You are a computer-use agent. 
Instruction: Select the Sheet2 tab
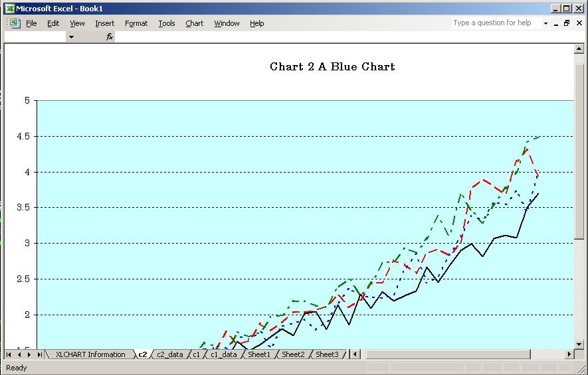292,354
